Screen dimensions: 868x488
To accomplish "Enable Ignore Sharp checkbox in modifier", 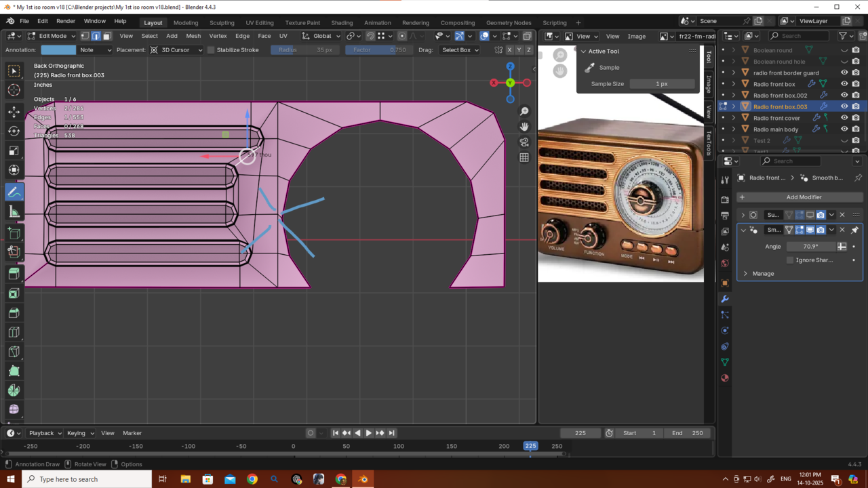I will [x=790, y=260].
